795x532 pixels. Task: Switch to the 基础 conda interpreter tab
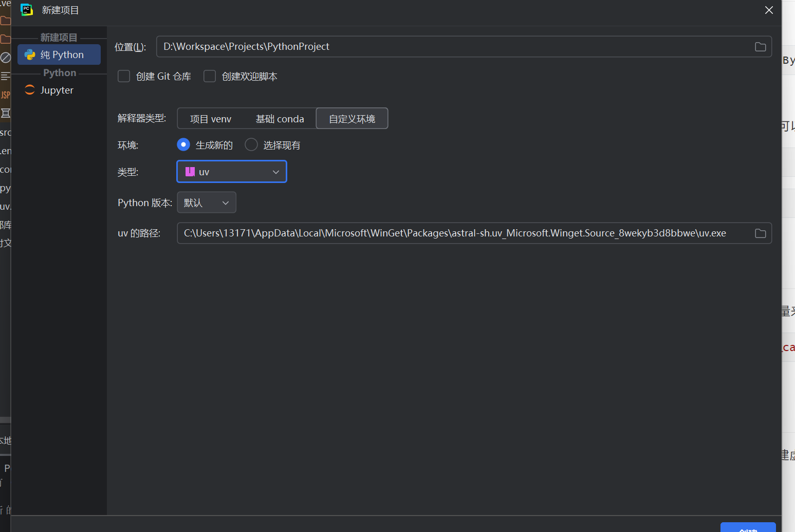pyautogui.click(x=280, y=119)
